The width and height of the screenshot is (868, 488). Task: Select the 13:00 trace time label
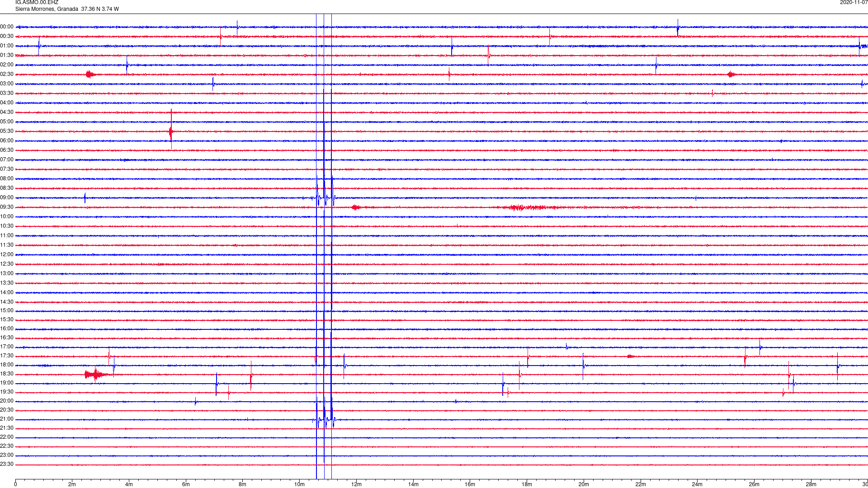pyautogui.click(x=7, y=274)
